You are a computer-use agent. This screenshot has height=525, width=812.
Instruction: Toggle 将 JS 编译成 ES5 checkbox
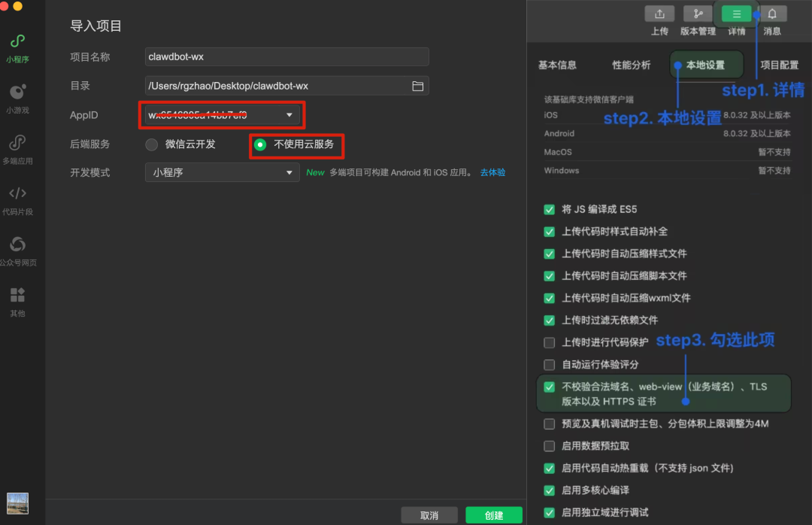pyautogui.click(x=550, y=209)
